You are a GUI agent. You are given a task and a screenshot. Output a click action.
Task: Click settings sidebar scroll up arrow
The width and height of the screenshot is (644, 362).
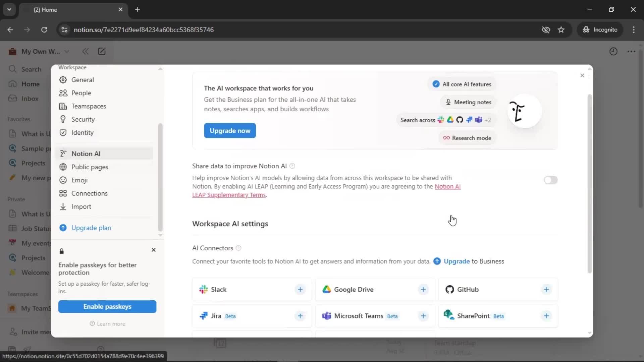[160, 68]
